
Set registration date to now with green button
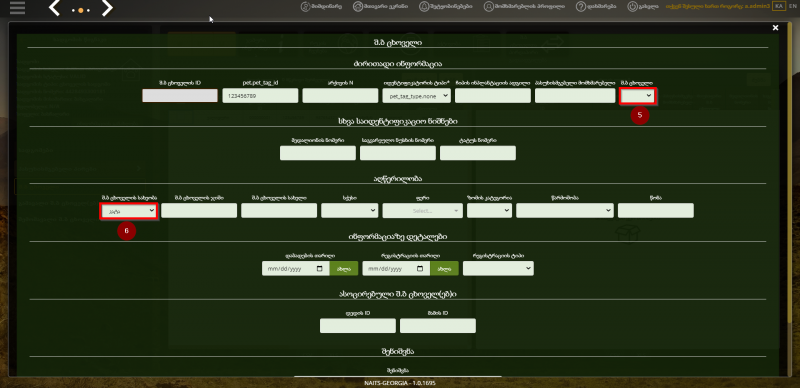coord(444,269)
